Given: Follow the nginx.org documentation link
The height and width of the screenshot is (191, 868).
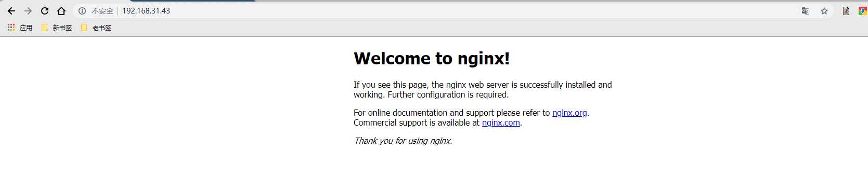Looking at the screenshot, I should [x=569, y=113].
